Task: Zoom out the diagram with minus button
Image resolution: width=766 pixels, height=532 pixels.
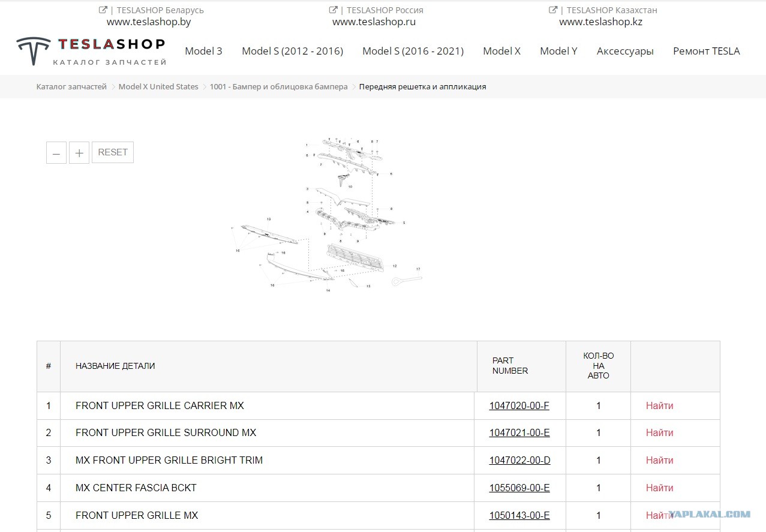Action: click(56, 153)
